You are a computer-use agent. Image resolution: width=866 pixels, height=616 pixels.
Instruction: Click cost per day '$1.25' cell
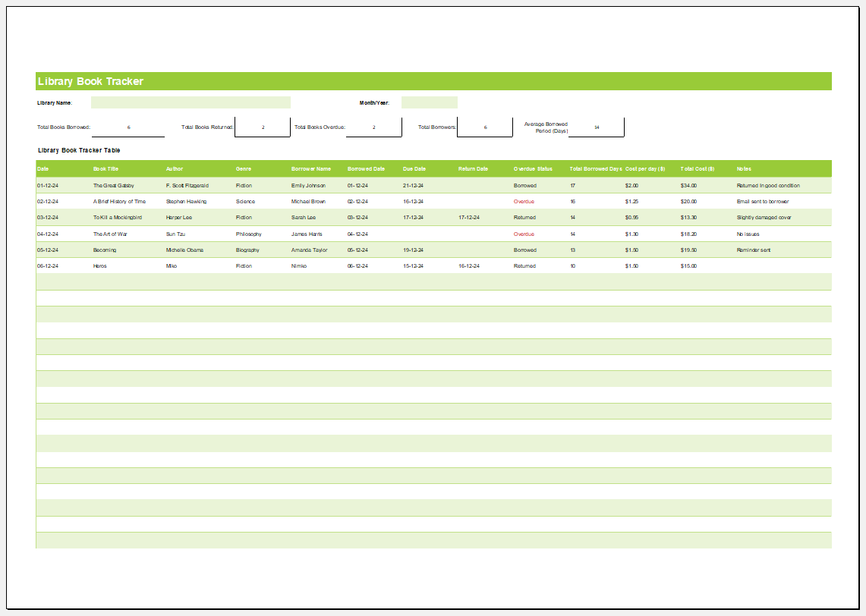pyautogui.click(x=631, y=202)
